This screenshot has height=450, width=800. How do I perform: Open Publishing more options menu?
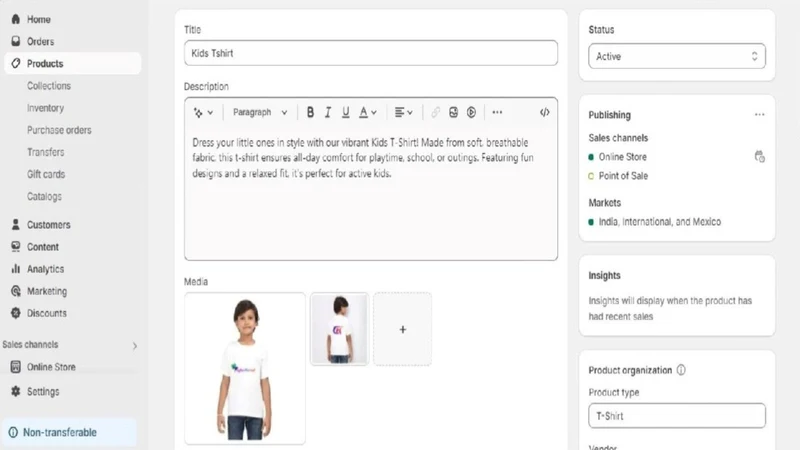(x=759, y=115)
